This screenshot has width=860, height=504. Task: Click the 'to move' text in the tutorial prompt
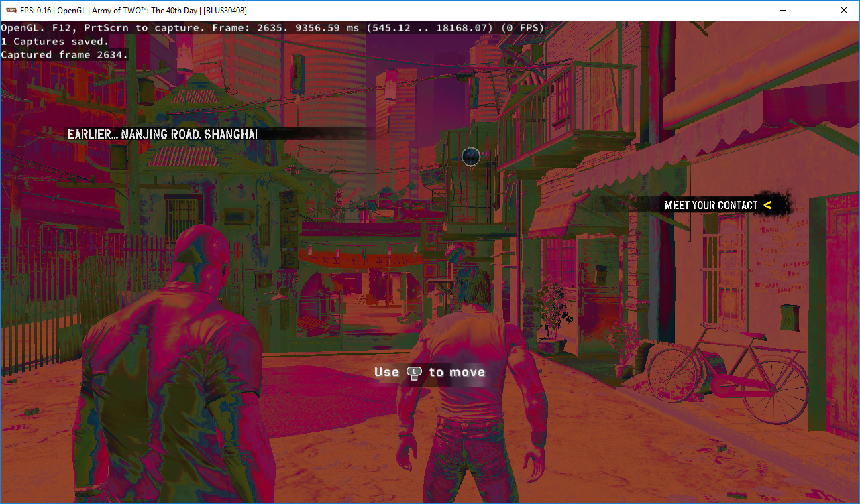click(457, 372)
